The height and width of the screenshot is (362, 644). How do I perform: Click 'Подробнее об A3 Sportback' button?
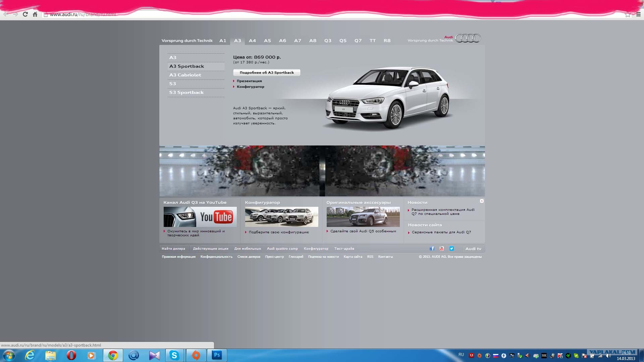point(267,72)
